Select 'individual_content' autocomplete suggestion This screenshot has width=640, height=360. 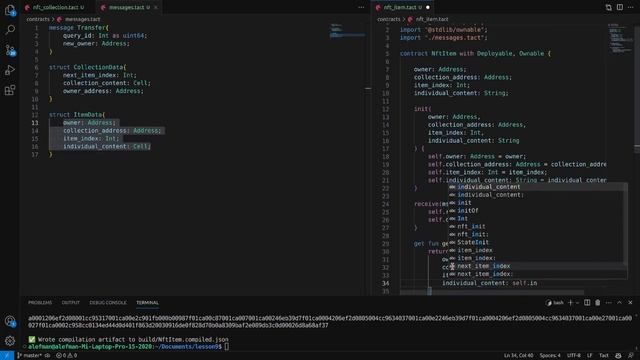click(538, 187)
